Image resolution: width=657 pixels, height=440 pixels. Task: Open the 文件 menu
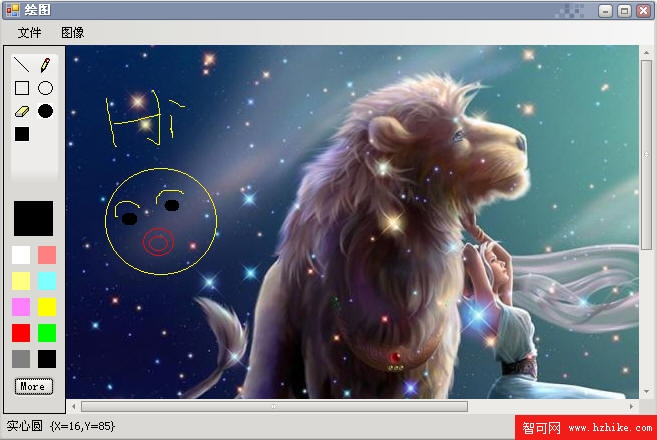pos(29,32)
